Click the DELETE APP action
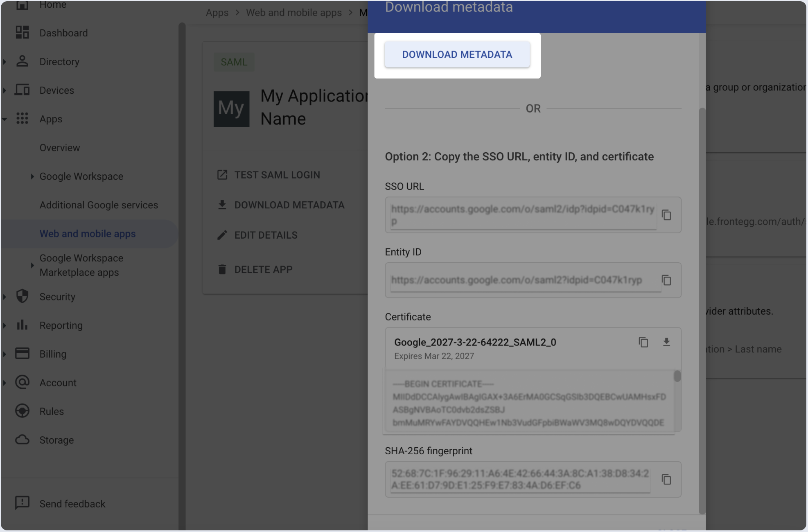This screenshot has width=808, height=532. (x=263, y=270)
